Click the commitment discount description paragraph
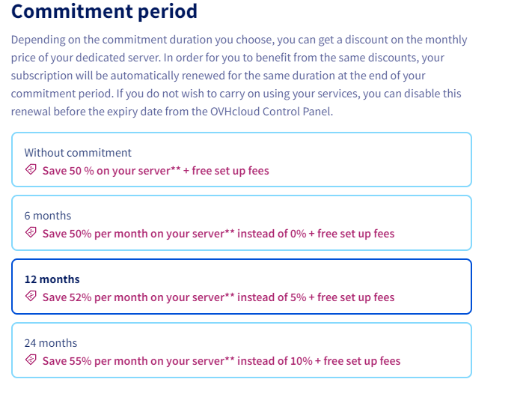532x403 pixels. coord(239,76)
